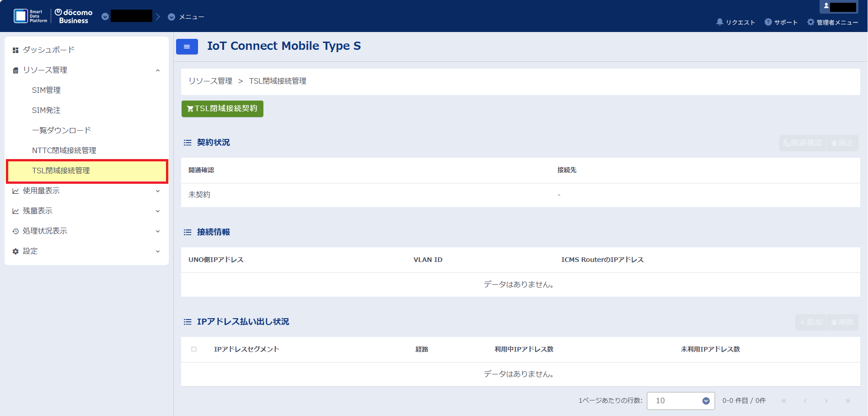868x416 pixels.
Task: Click the docomo Business logo
Action: (x=74, y=16)
